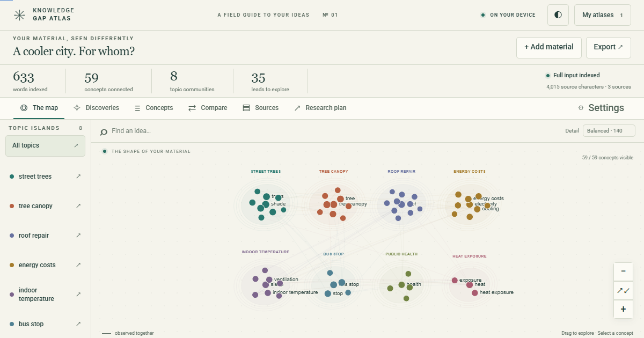Click the fit-to-view arrows button

point(623,290)
